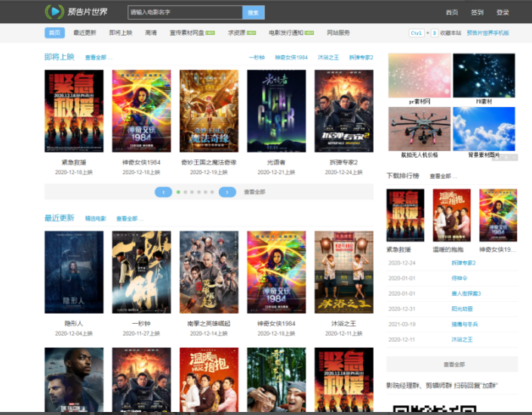Open the pr素材网 ad image
The image size is (532, 415).
(420, 75)
